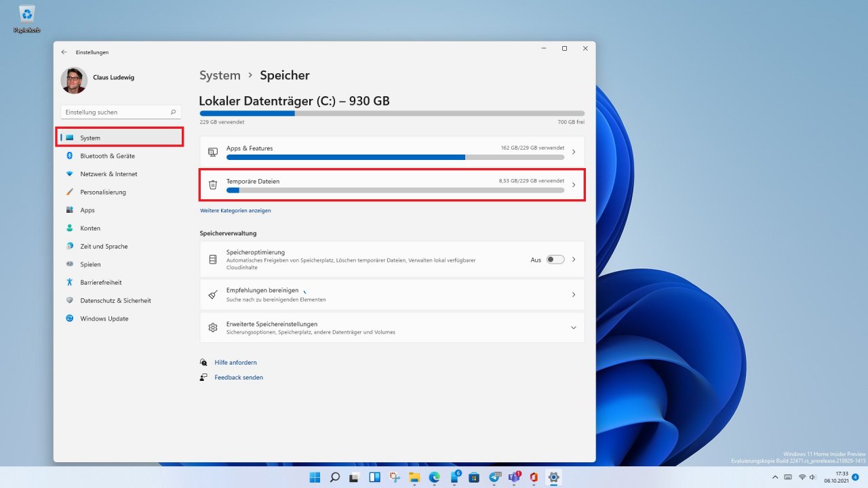Click 'Lokaler Datenträger (C:) – 930 GB' title
The image size is (868, 488).
point(294,101)
